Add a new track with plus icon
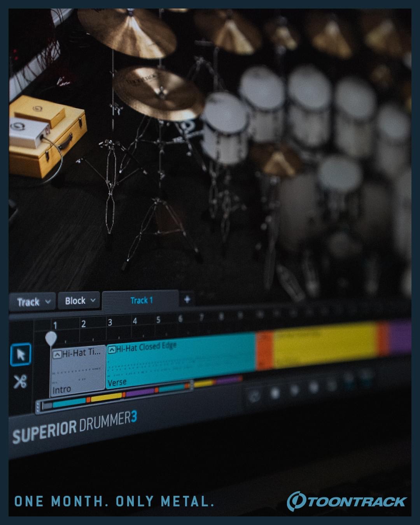The height and width of the screenshot is (525, 420). [x=187, y=299]
